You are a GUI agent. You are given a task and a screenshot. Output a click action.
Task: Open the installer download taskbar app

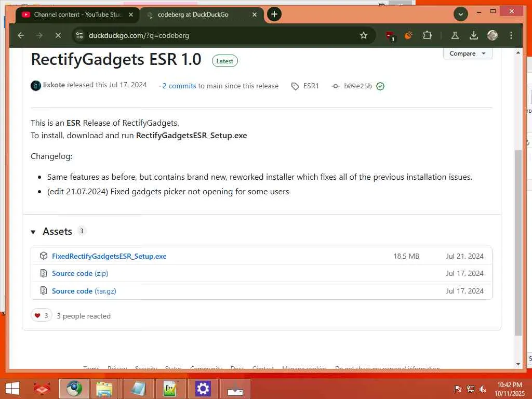[235, 389]
